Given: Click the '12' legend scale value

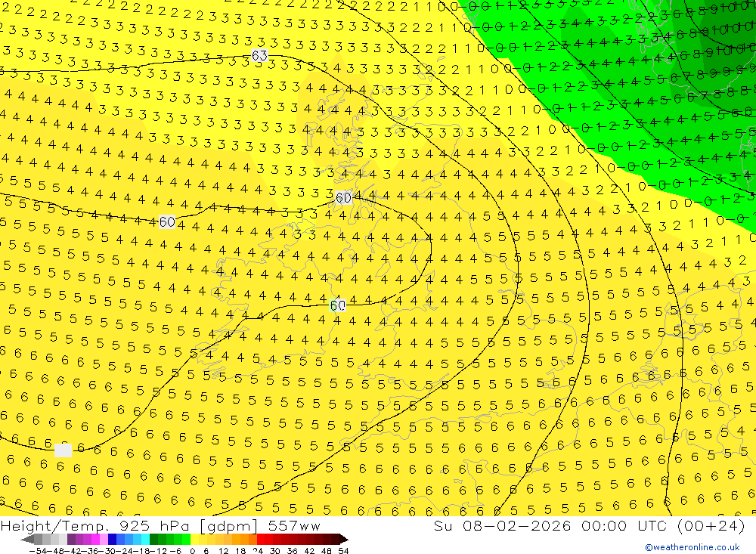Looking at the screenshot, I should [223, 551].
